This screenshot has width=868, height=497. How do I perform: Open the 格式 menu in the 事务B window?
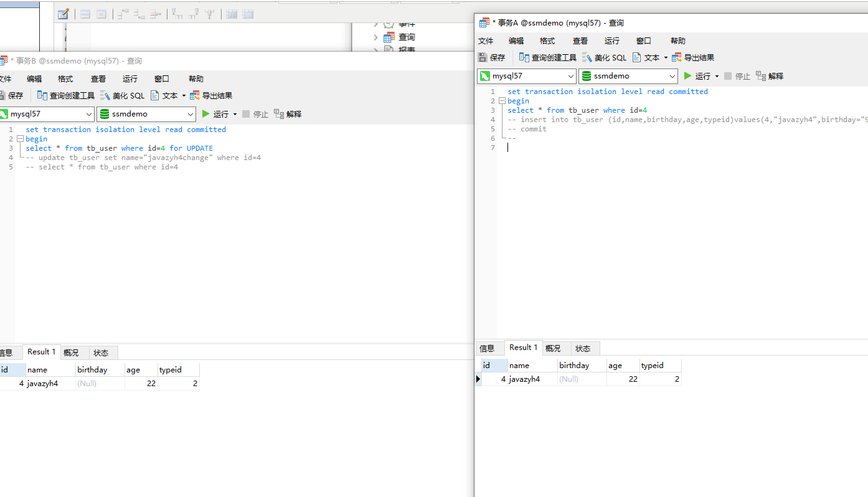pos(65,78)
